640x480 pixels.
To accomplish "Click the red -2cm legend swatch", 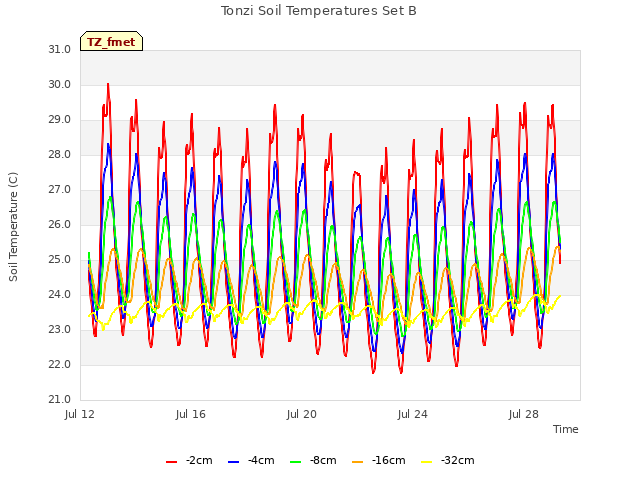I will 171,462.
